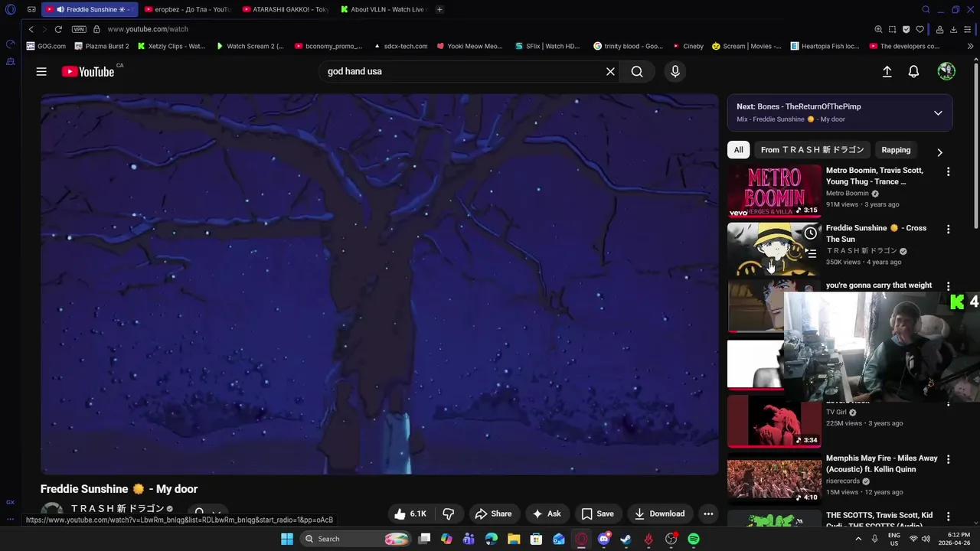
Task: Switch to About VLLN browser tab
Action: (383, 9)
